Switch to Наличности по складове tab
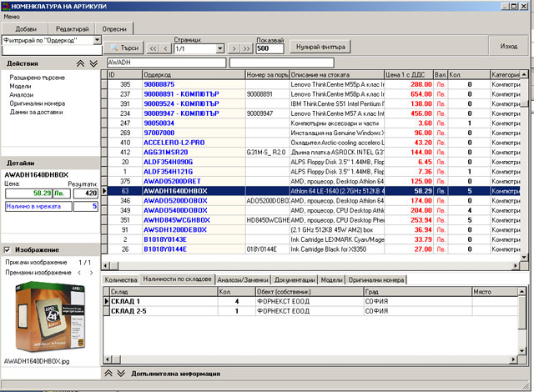 tap(177, 279)
